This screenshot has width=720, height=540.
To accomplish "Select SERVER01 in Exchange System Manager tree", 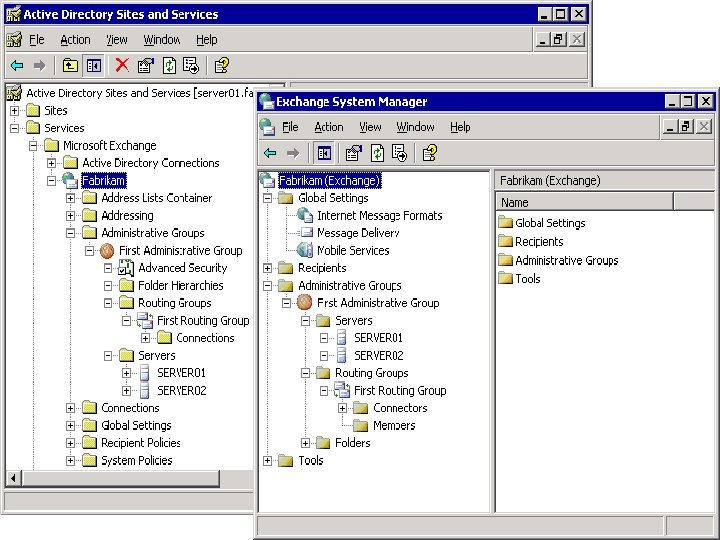I will (378, 338).
